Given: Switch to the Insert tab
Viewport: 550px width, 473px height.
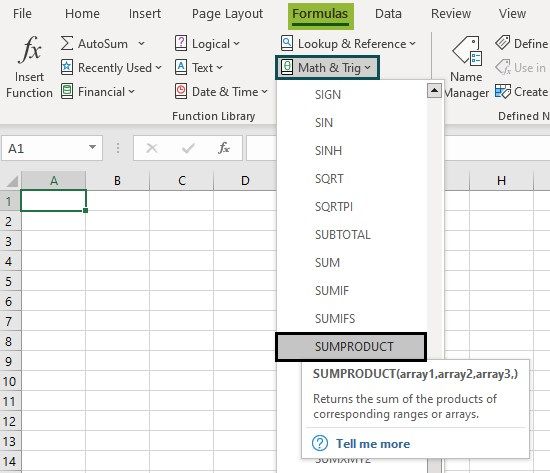Looking at the screenshot, I should [x=145, y=14].
